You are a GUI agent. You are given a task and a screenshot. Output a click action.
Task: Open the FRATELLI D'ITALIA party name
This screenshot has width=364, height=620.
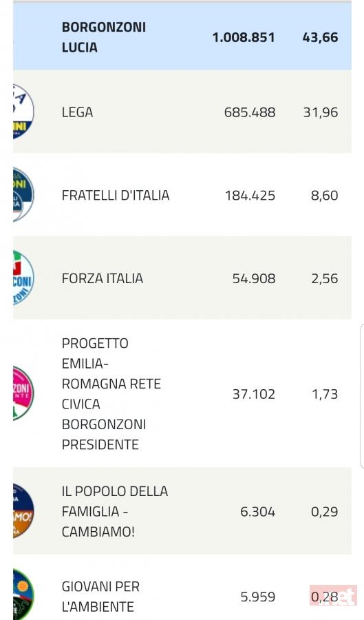coord(116,196)
